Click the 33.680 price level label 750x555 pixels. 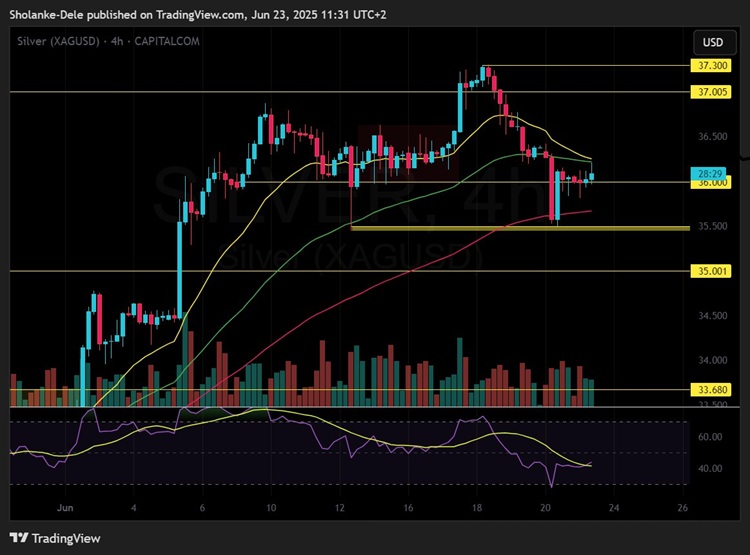tap(711, 389)
